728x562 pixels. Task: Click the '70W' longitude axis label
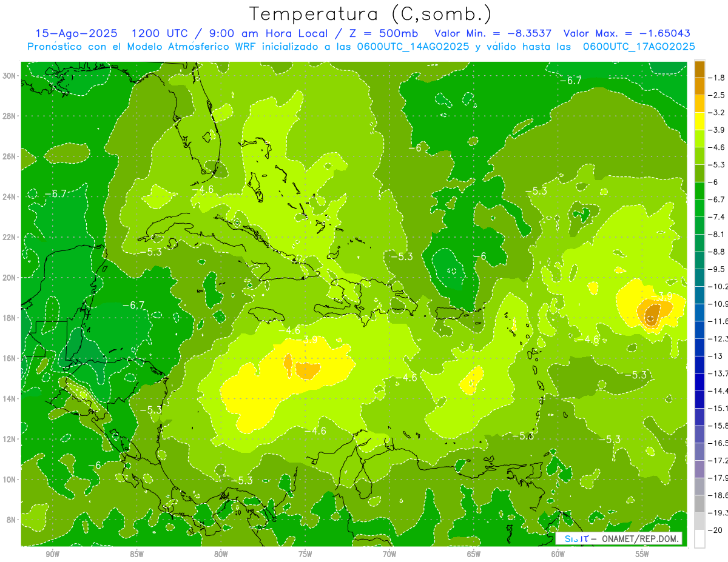click(x=389, y=554)
